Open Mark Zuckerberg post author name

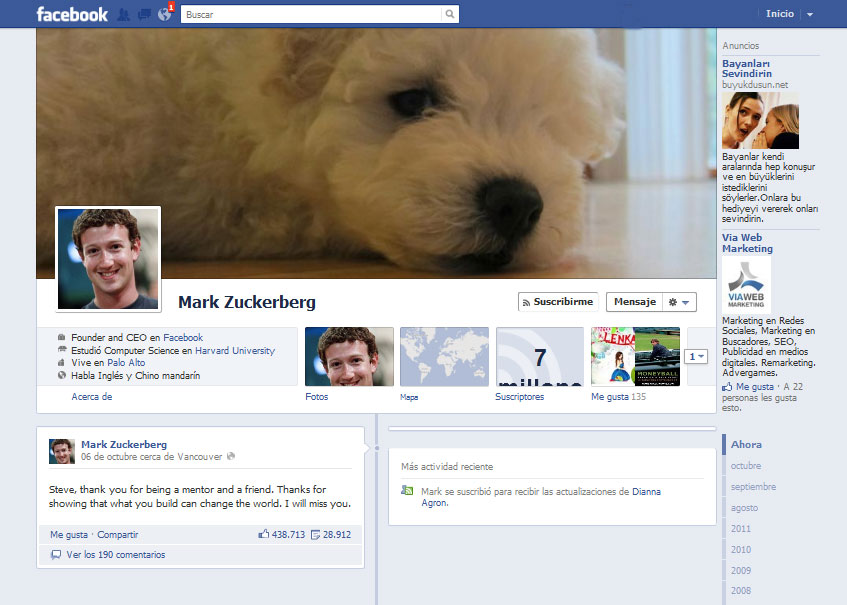coord(124,445)
